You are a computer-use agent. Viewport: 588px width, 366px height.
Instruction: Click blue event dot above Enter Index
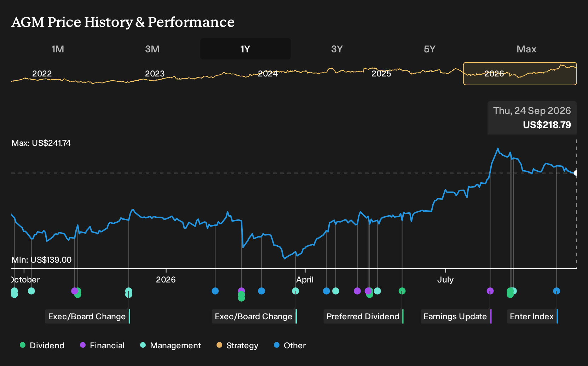click(x=557, y=291)
